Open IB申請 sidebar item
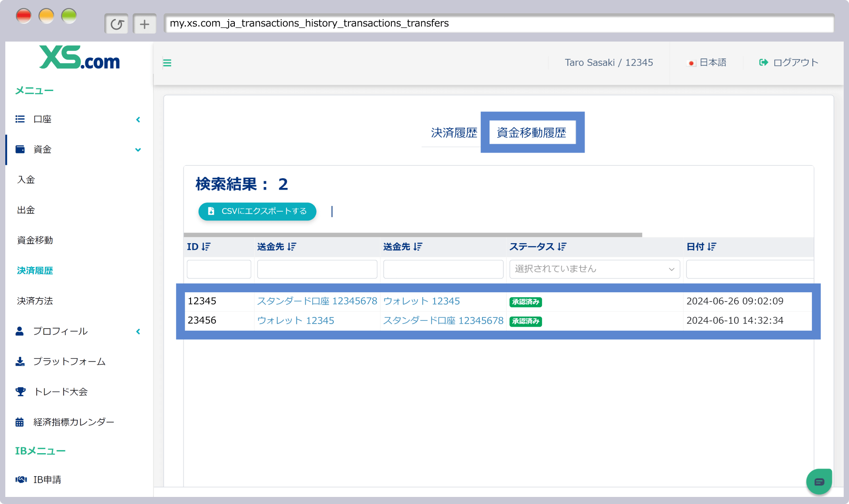The width and height of the screenshot is (849, 504). 47,480
